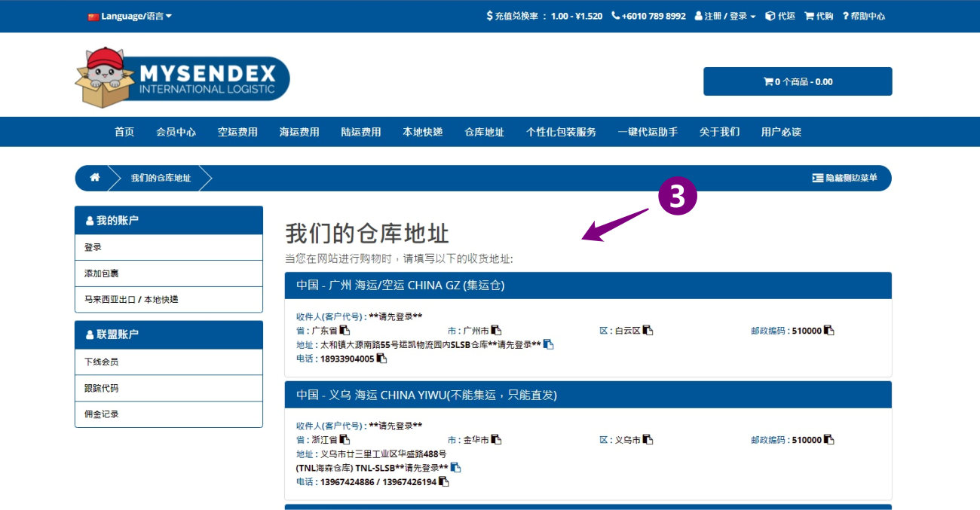This screenshot has height=510, width=980.
Task: Copy the Guangzhou province 广东省
Action: pyautogui.click(x=345, y=331)
